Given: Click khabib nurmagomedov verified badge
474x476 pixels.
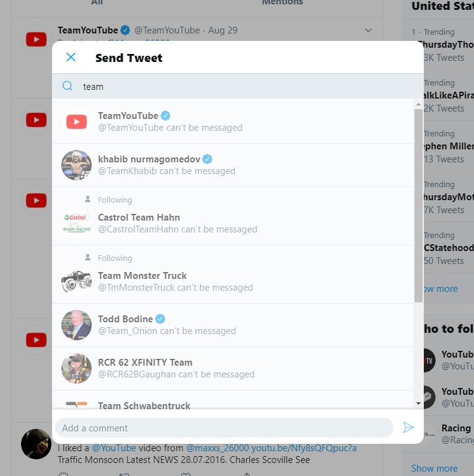Looking at the screenshot, I should point(208,159).
